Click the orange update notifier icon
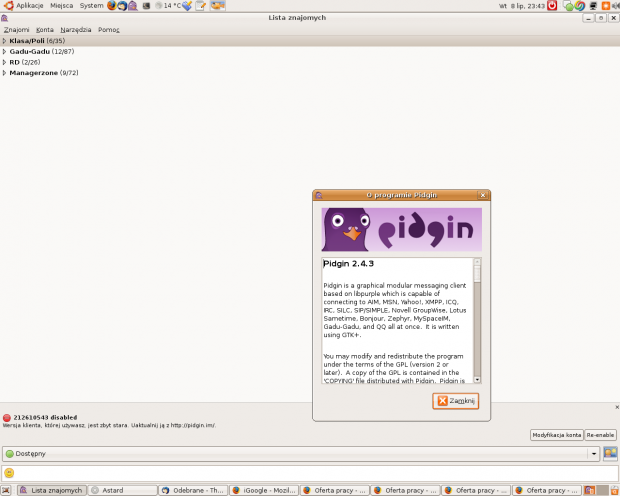 pyautogui.click(x=605, y=6)
